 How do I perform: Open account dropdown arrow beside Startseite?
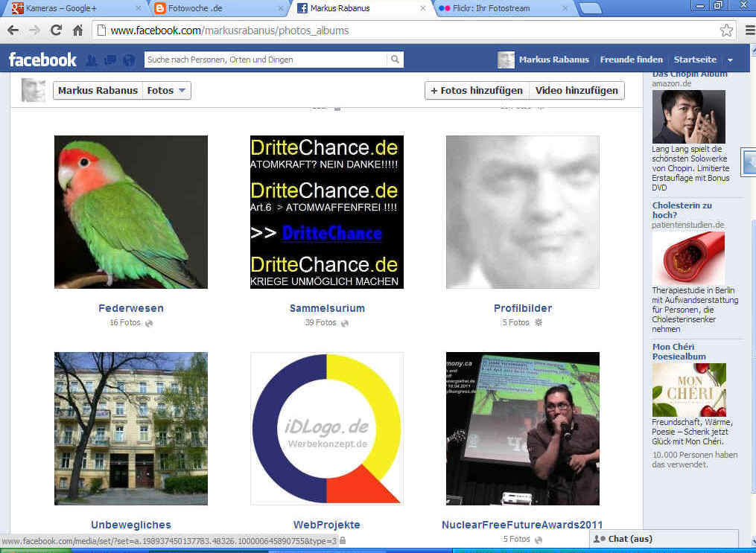point(730,60)
